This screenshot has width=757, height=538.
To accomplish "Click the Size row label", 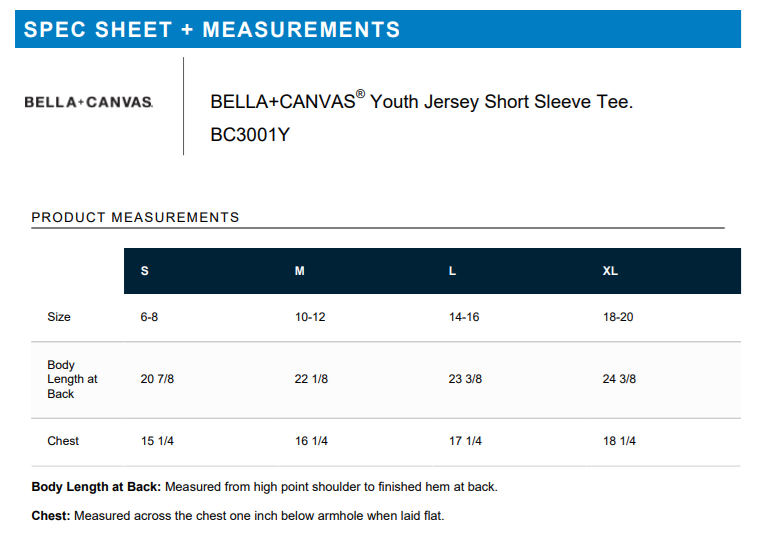I will pos(59,317).
